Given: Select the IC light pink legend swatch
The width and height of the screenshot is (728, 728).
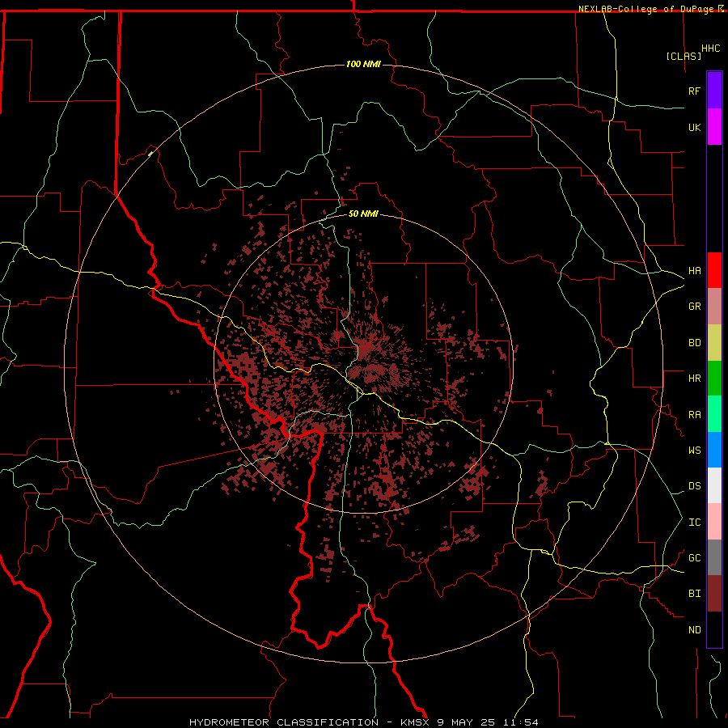Looking at the screenshot, I should point(714,522).
